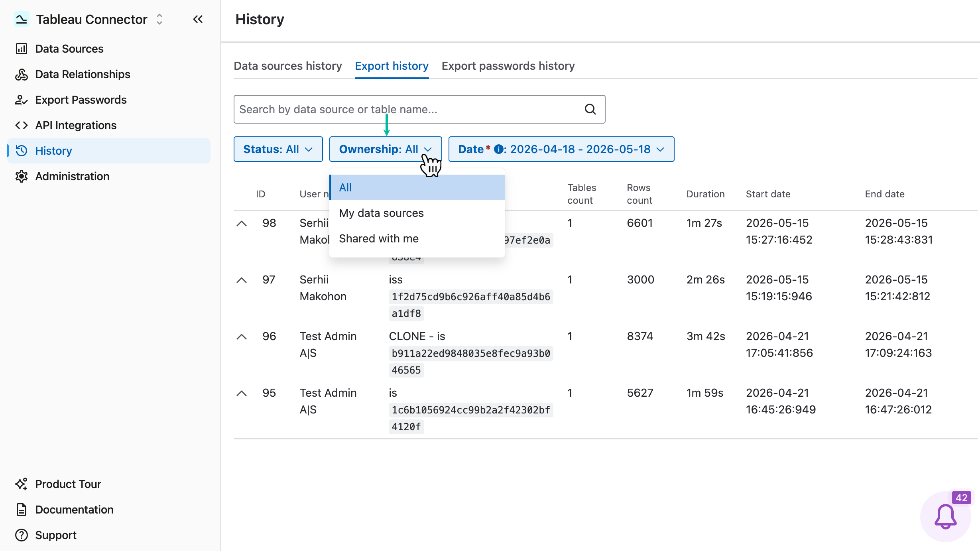Click the iss data source name in row 97

[x=396, y=279]
